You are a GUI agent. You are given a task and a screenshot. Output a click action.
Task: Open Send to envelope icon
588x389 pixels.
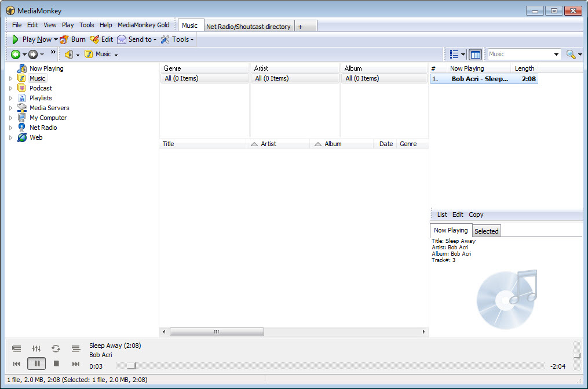click(x=122, y=39)
